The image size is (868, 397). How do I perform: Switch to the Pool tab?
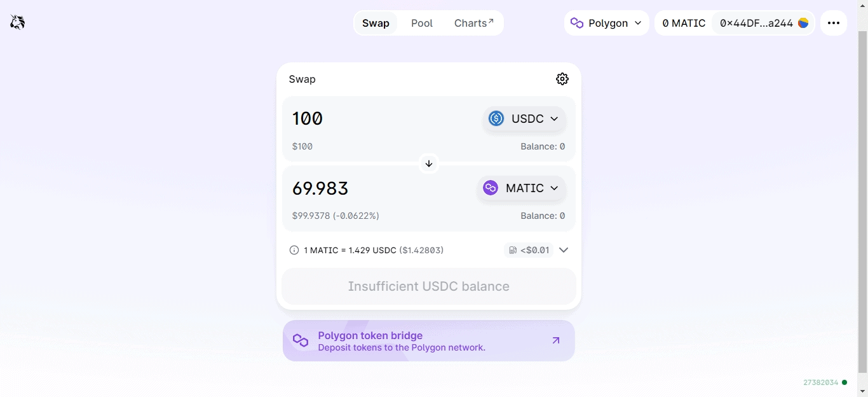(x=422, y=23)
